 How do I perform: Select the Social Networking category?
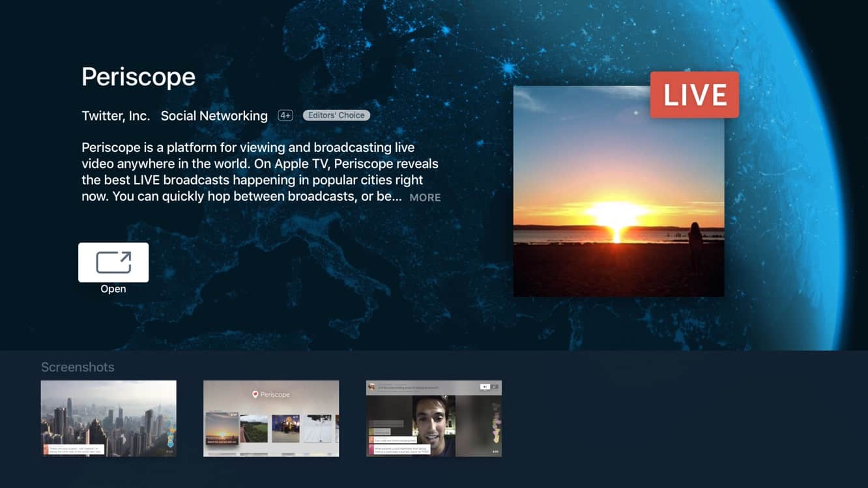214,116
